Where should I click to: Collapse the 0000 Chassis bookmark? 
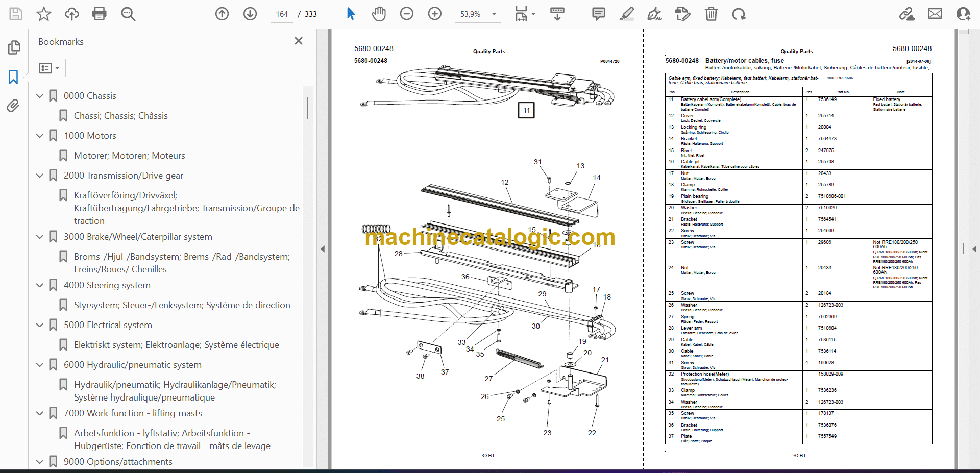click(40, 96)
